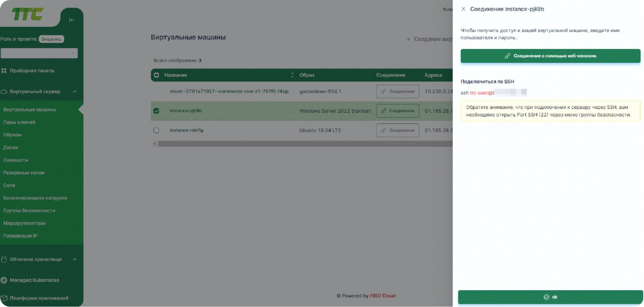The width and height of the screenshot is (644, 307).
Task: Click the web console connection button
Action: coord(550,56)
